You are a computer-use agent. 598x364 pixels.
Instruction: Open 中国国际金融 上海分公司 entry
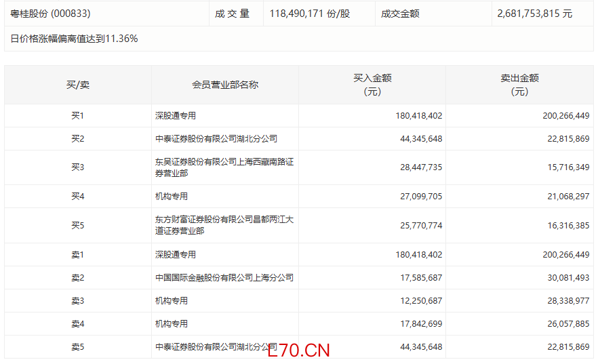224,278
